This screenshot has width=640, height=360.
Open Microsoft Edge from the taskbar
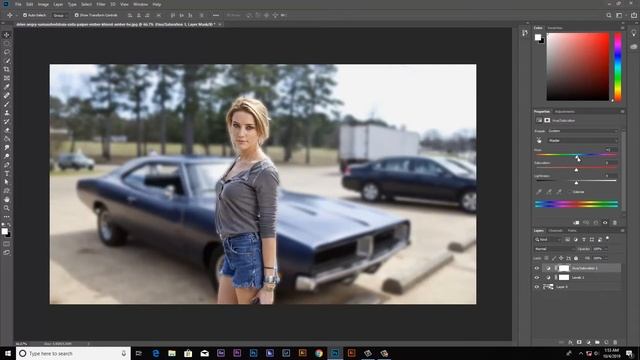click(156, 353)
